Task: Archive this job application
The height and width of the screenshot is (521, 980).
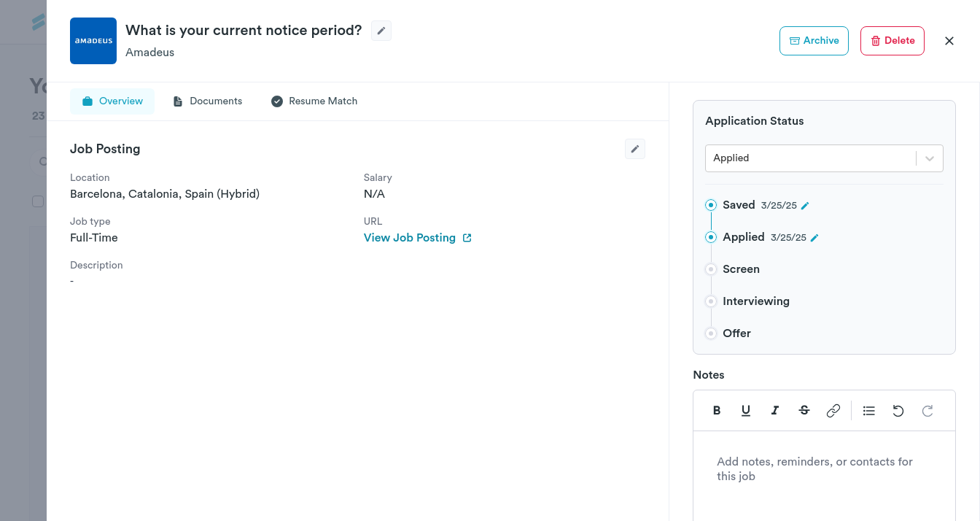Action: pos(814,41)
